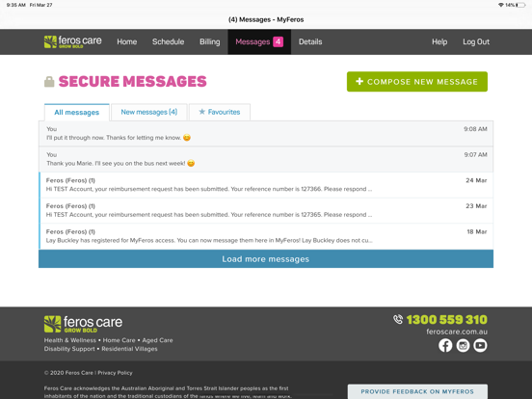
Task: Open the YouTube icon in footer
Action: (480, 345)
